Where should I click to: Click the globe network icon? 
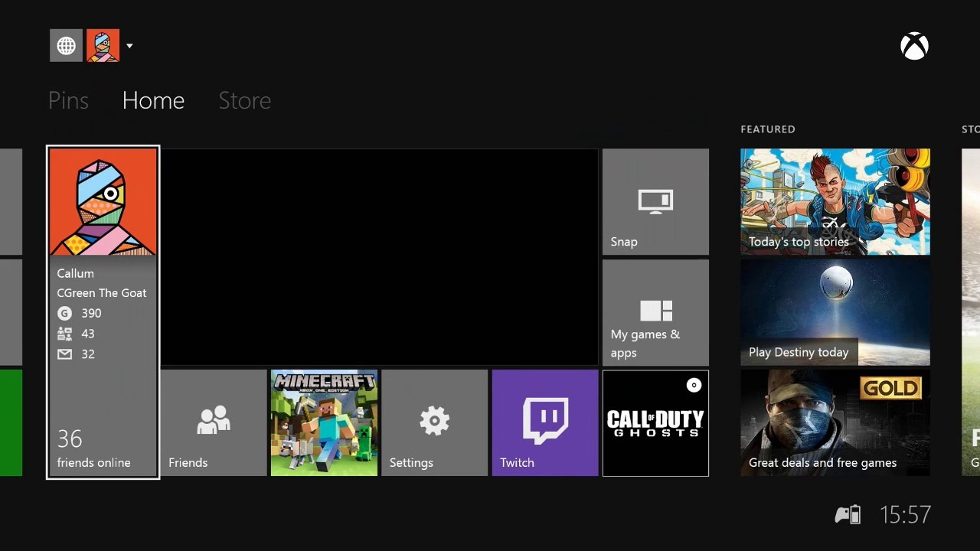66,45
